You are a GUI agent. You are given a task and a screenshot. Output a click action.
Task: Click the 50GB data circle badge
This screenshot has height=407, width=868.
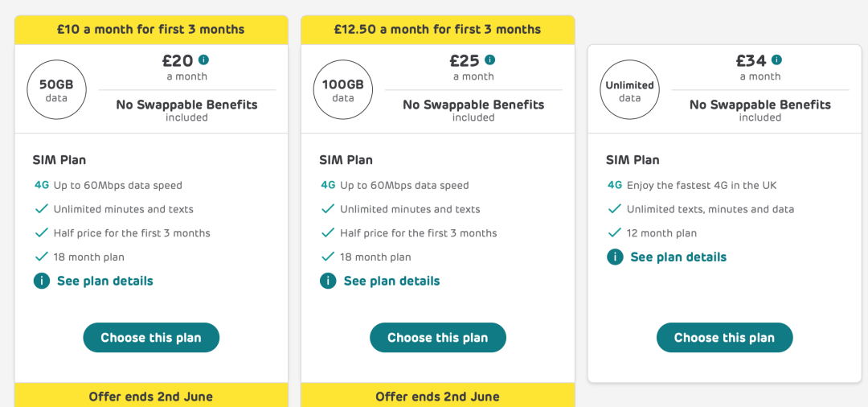coord(57,91)
